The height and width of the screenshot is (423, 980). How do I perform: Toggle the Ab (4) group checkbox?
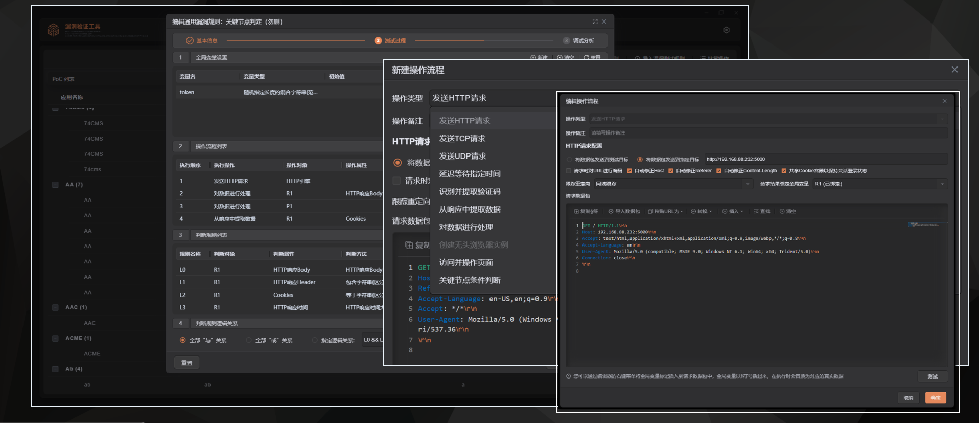point(55,369)
